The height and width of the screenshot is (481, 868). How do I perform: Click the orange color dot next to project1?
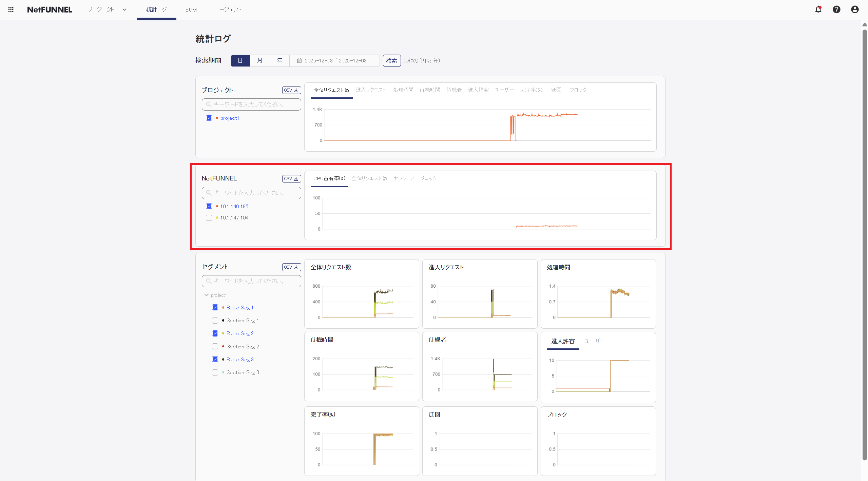point(217,118)
